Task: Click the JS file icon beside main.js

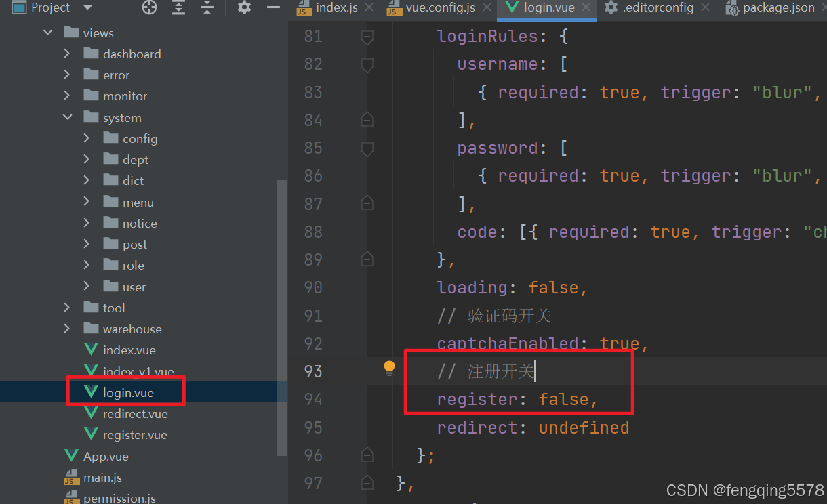Action: [x=71, y=478]
